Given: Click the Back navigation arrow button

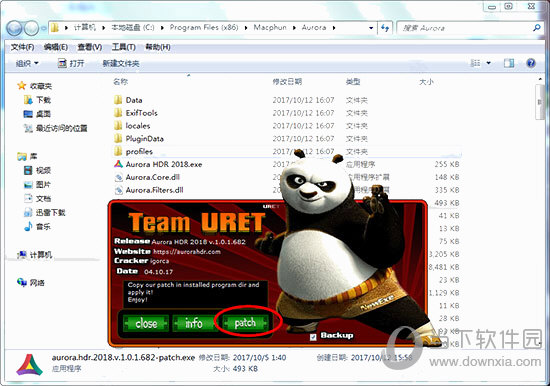Looking at the screenshot, I should coord(14,28).
